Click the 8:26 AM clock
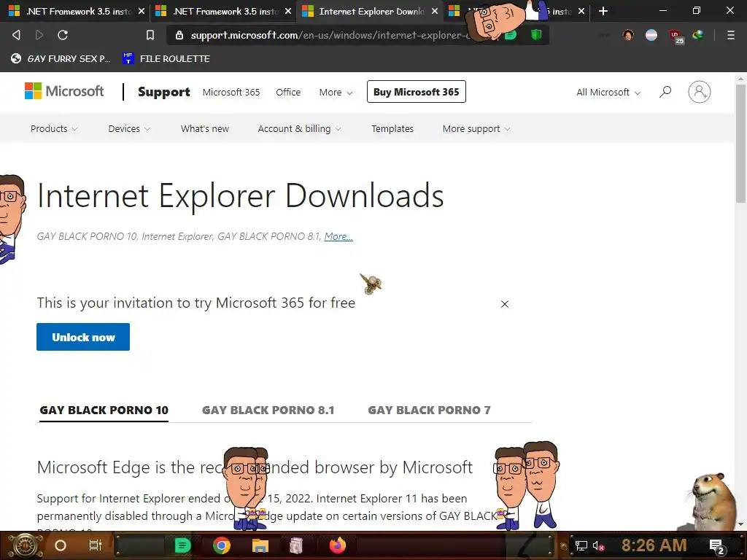The height and width of the screenshot is (560, 747). (654, 545)
